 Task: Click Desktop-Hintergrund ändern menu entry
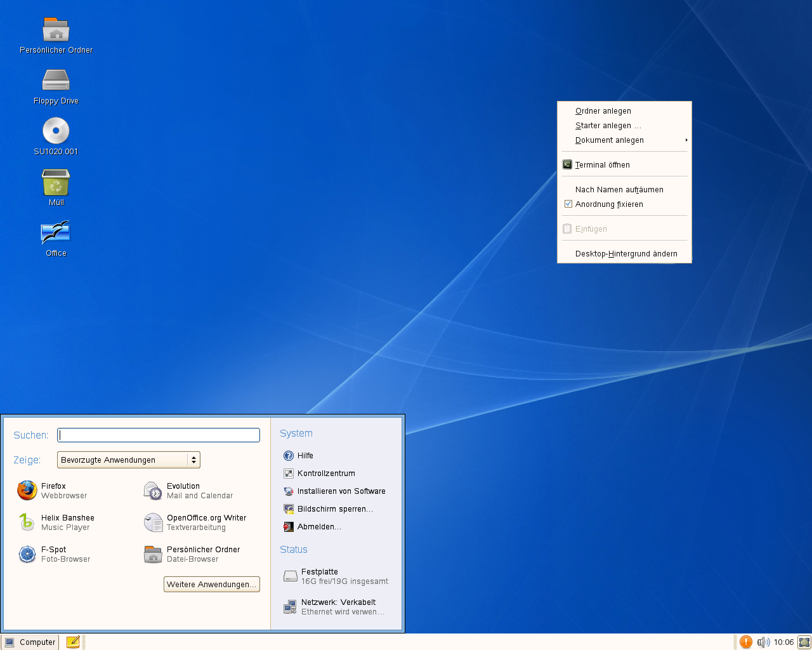pos(625,254)
